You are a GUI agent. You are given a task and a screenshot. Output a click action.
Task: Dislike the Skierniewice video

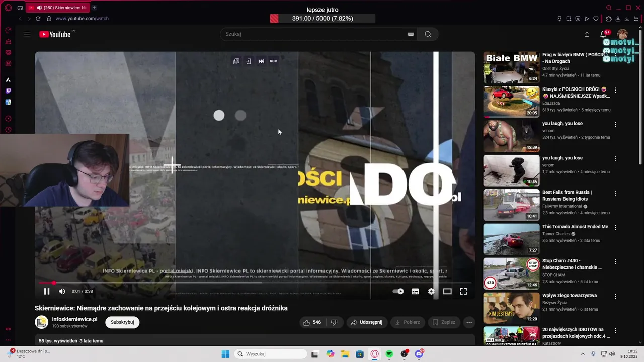tap(334, 322)
